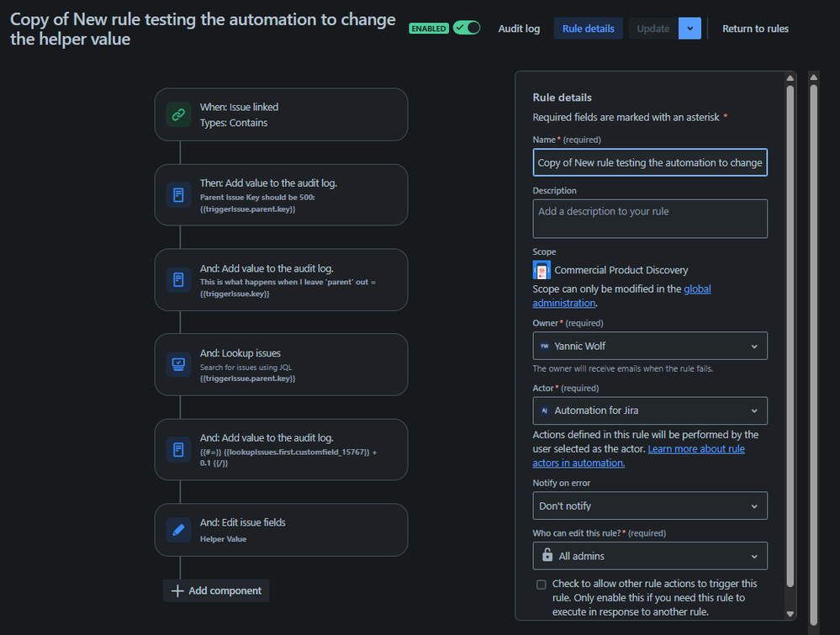Open the Audit log tab
Image resolution: width=840 pixels, height=635 pixels.
click(x=519, y=29)
